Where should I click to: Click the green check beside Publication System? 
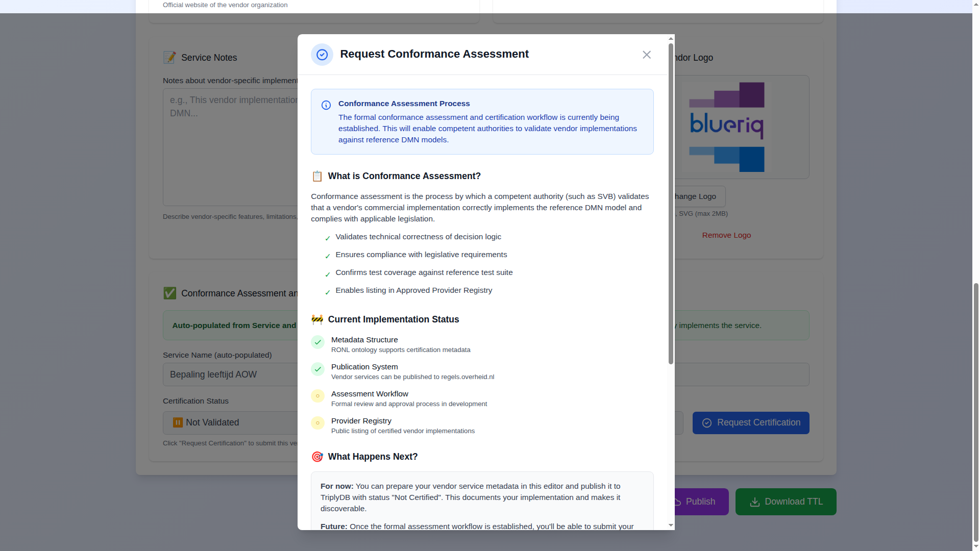pos(317,369)
